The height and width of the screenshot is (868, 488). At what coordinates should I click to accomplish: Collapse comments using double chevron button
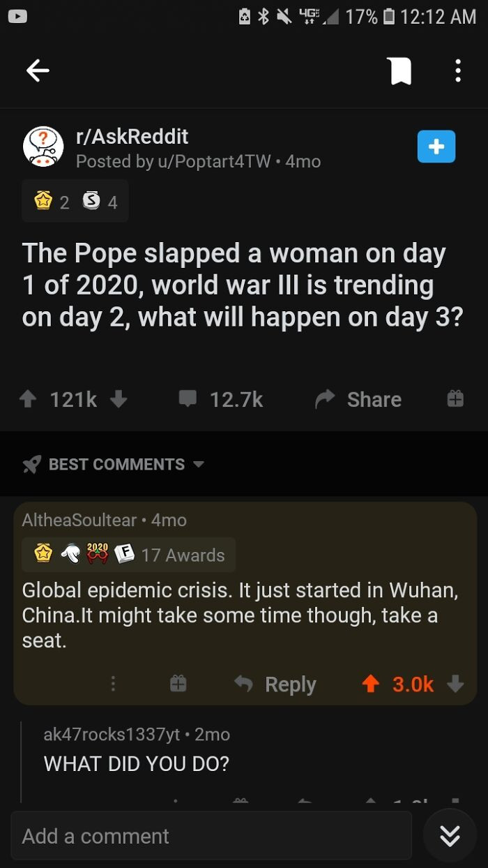[450, 835]
